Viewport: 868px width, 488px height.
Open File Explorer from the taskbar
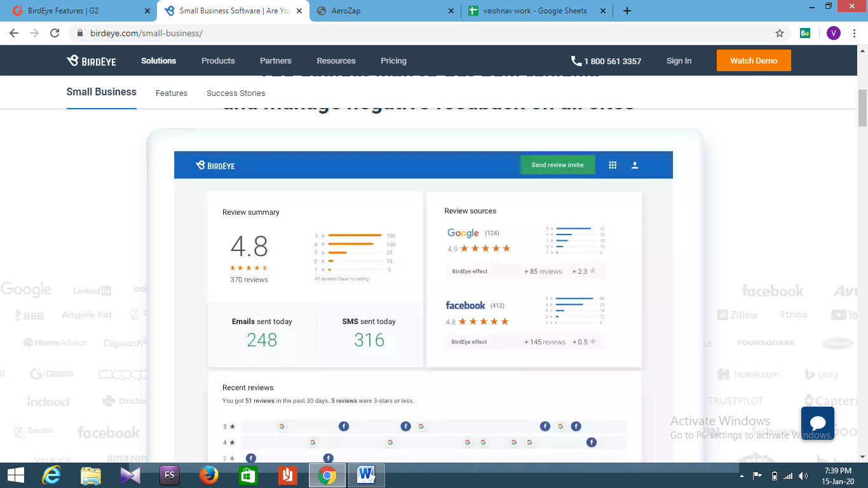[x=91, y=475]
